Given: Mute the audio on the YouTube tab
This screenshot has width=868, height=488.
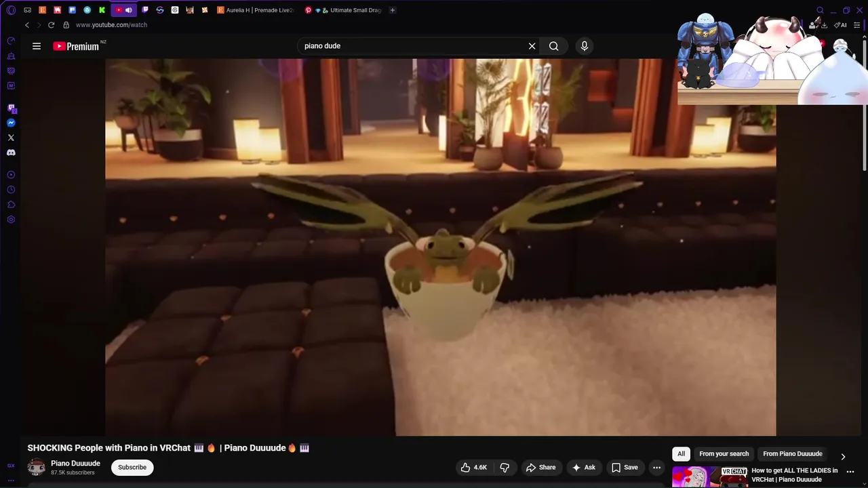Looking at the screenshot, I should (x=128, y=10).
